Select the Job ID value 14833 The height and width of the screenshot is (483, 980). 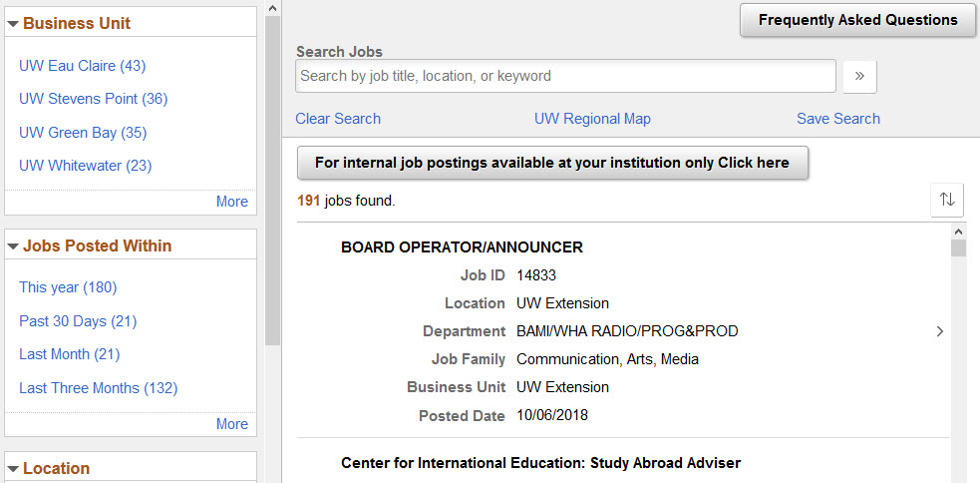(x=536, y=275)
